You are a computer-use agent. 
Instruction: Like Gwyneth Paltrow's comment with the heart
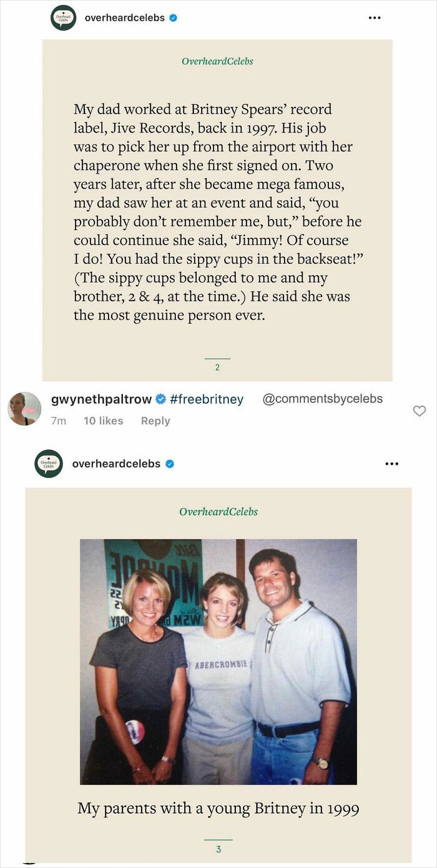pyautogui.click(x=420, y=411)
